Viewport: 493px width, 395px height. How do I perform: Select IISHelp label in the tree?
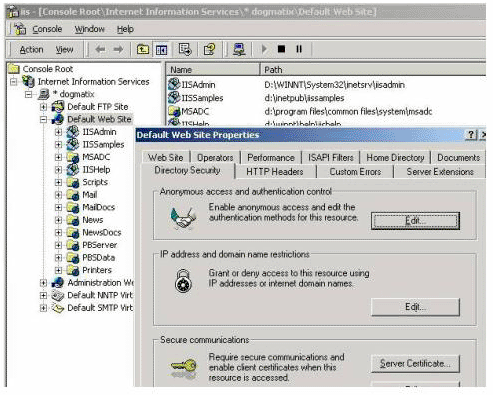coord(96,170)
